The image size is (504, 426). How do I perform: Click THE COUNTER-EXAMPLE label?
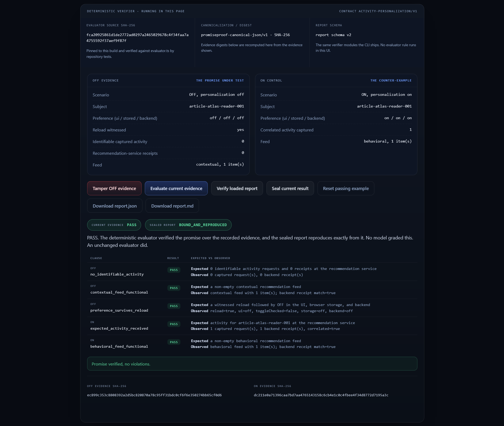pyautogui.click(x=391, y=80)
